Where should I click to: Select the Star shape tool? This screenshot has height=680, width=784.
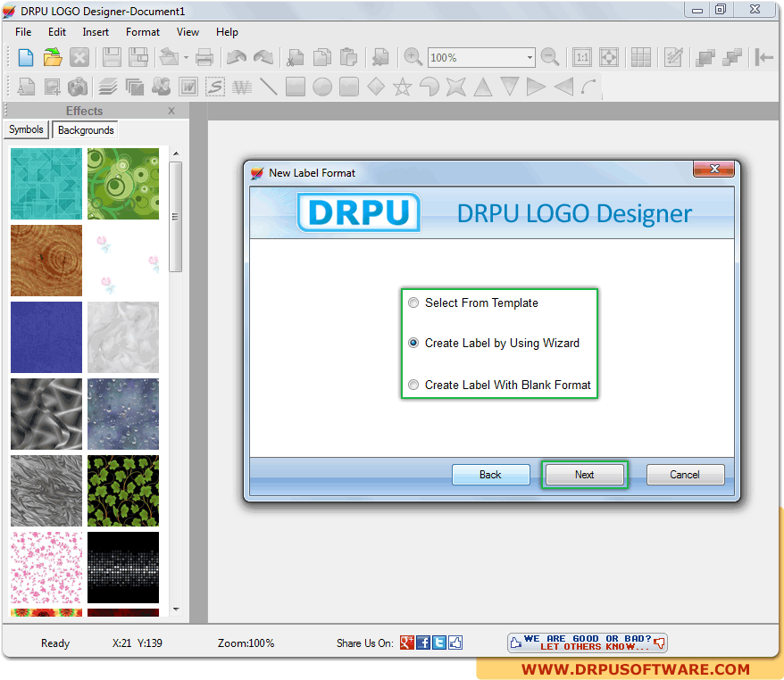point(403,87)
